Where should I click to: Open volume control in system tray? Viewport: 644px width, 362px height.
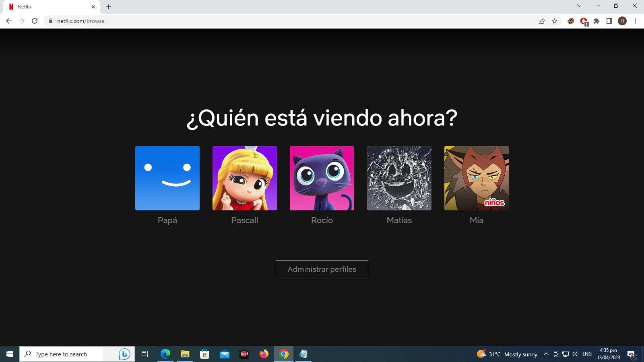pos(575,354)
